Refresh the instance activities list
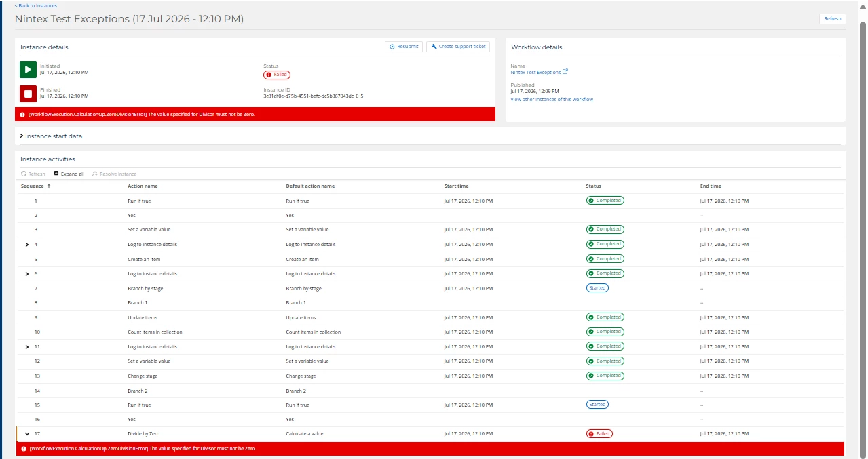This screenshot has height=459, width=868. [33, 174]
